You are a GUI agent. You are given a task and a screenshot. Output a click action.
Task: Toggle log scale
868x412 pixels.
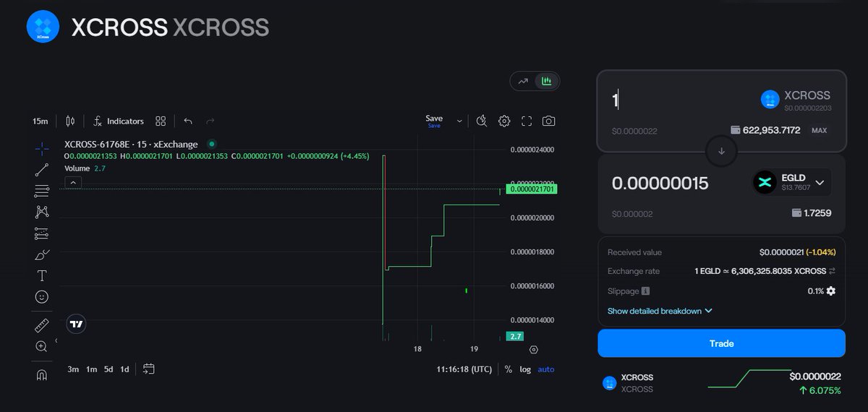coord(525,369)
